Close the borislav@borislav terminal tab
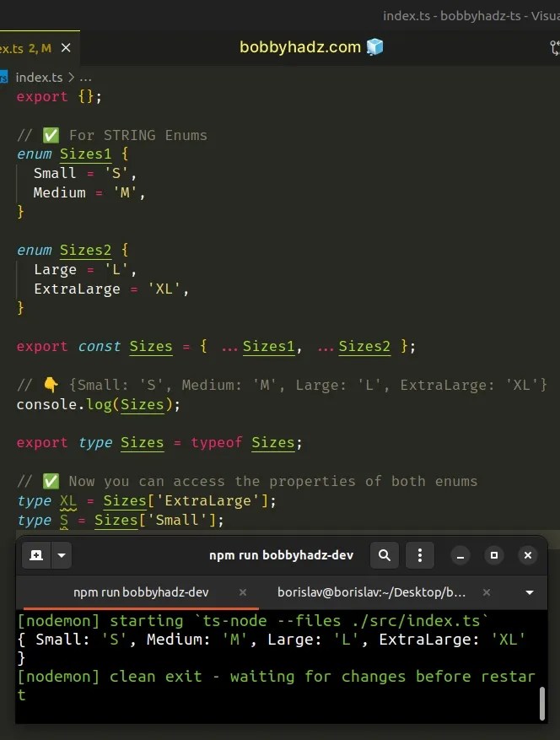Image resolution: width=560 pixels, height=740 pixels. (x=487, y=591)
